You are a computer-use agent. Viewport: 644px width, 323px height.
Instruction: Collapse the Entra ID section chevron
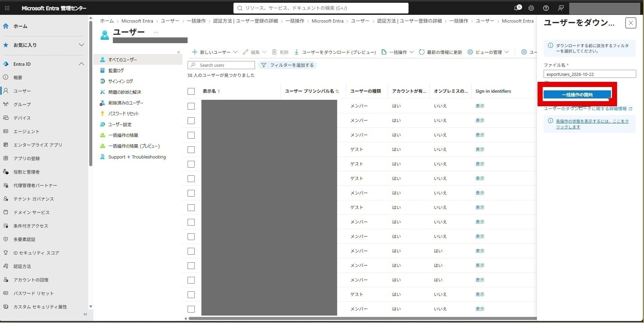coord(81,64)
